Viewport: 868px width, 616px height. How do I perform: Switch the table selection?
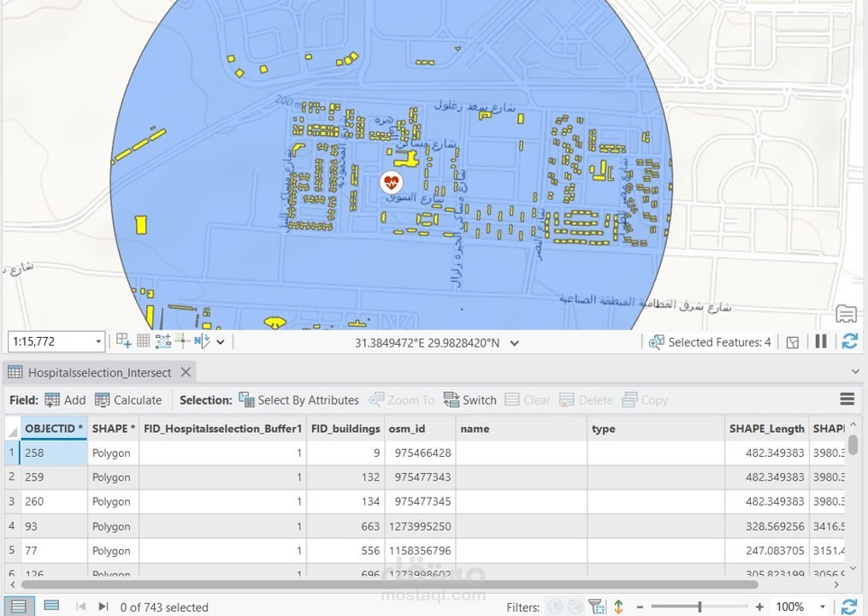click(469, 400)
